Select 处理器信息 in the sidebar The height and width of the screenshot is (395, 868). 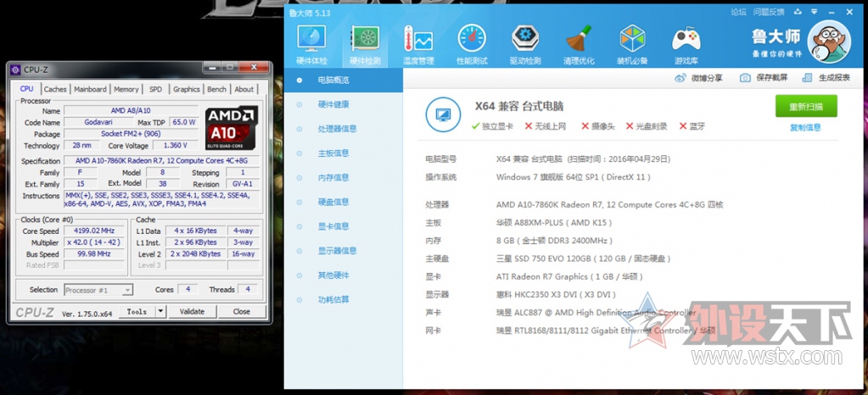pos(344,129)
